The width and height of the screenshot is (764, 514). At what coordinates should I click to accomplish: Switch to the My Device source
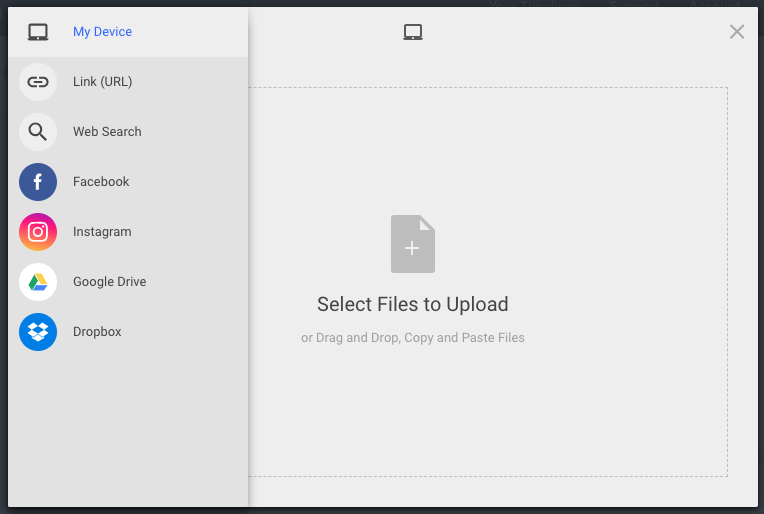point(102,32)
